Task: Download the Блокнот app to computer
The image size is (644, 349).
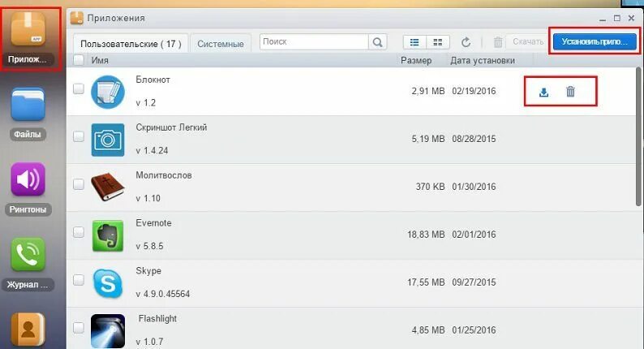Action: point(543,92)
